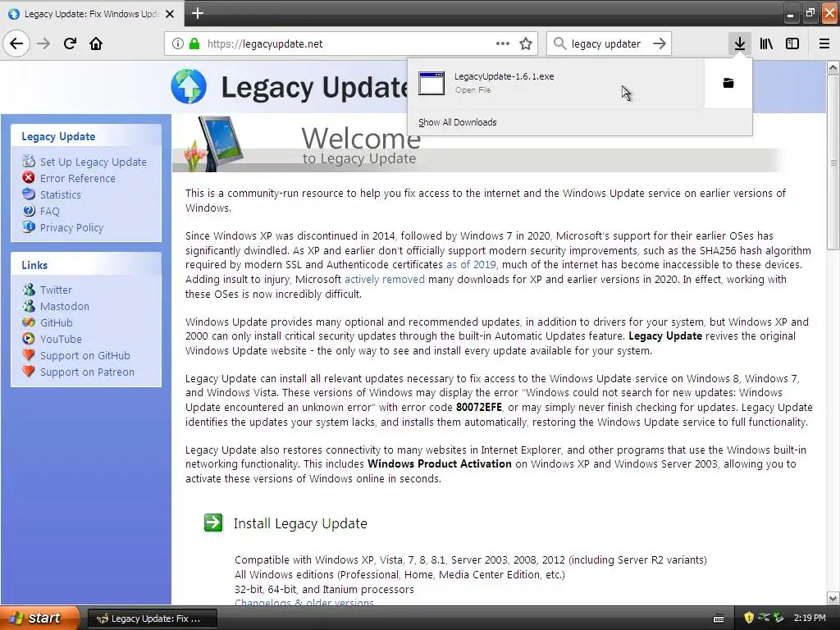Submit search with the arrow button

(660, 44)
